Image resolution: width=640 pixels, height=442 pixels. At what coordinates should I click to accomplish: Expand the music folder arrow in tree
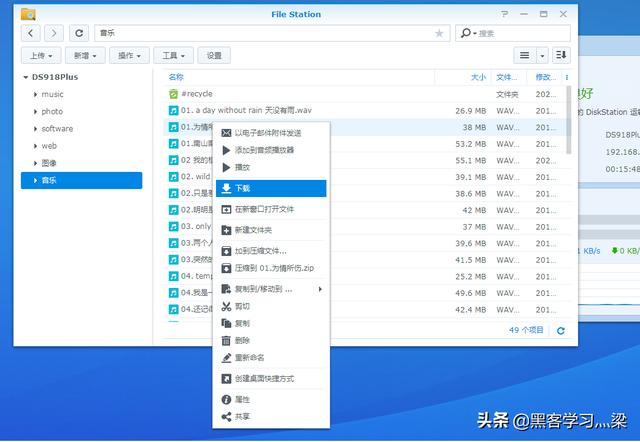tap(36, 95)
